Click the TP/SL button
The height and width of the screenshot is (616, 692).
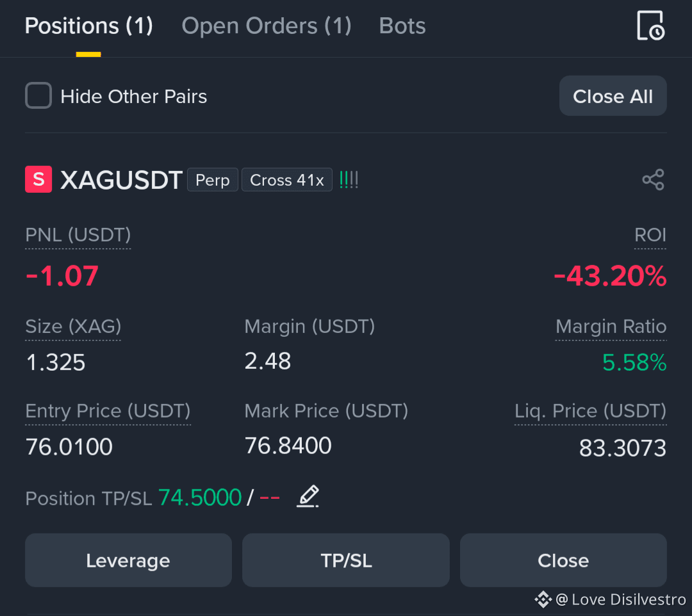point(346,560)
